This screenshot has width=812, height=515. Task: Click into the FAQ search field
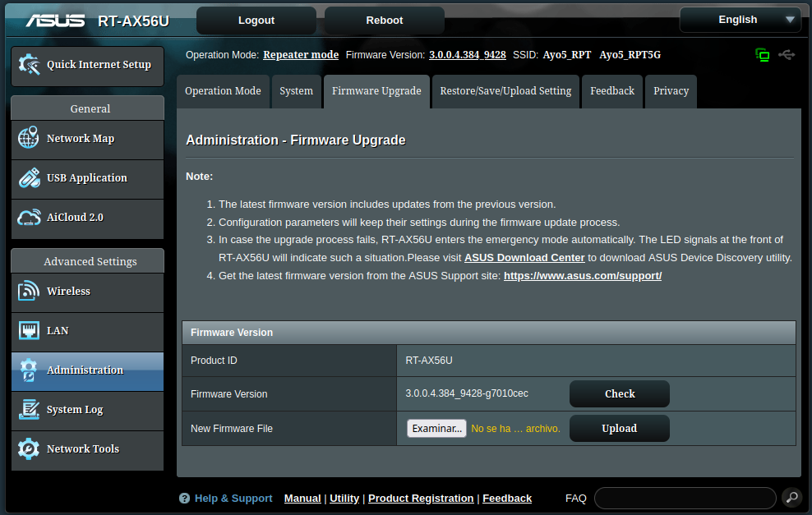685,498
